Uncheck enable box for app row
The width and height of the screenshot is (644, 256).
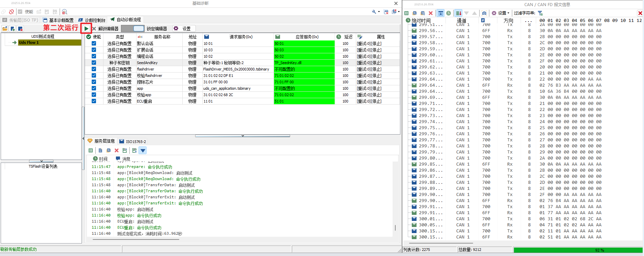coord(94,88)
